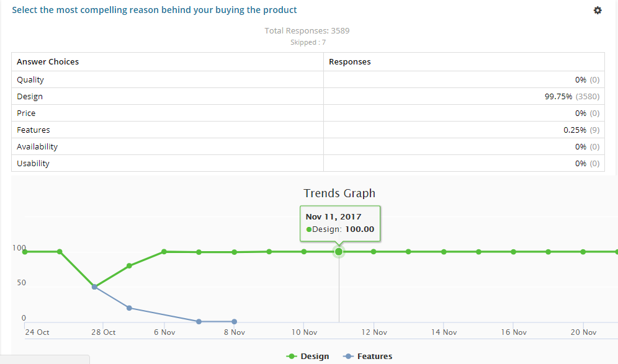Select the Design point at 14 Nov

(x=444, y=252)
